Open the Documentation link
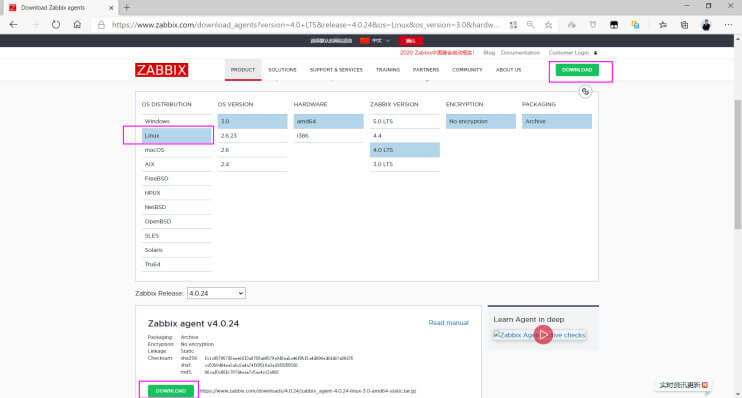Screen dimensions: 742x398 pyautogui.click(x=520, y=53)
